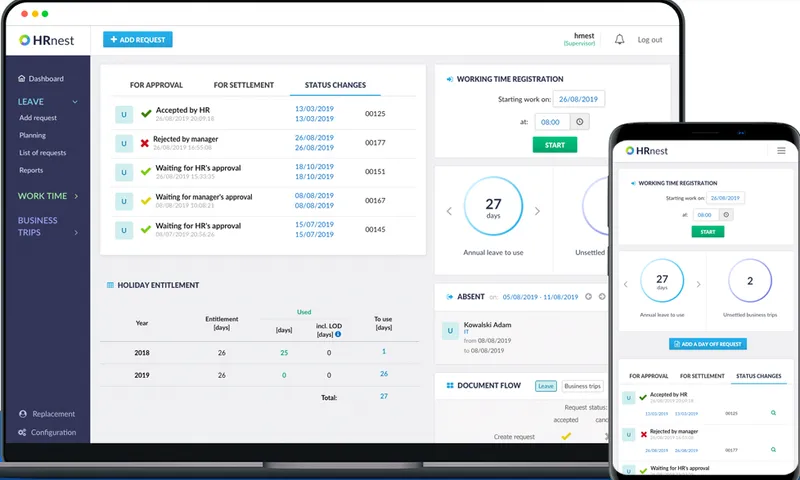
Task: Click left carousel arrow on the phone
Action: pos(626,284)
